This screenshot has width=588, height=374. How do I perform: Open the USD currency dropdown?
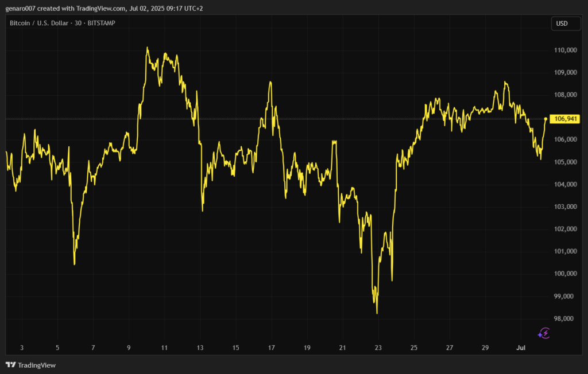[561, 24]
